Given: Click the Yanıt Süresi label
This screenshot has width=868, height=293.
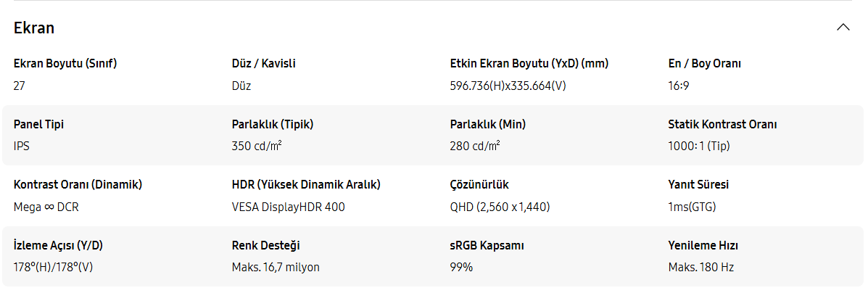Looking at the screenshot, I should 698,185.
